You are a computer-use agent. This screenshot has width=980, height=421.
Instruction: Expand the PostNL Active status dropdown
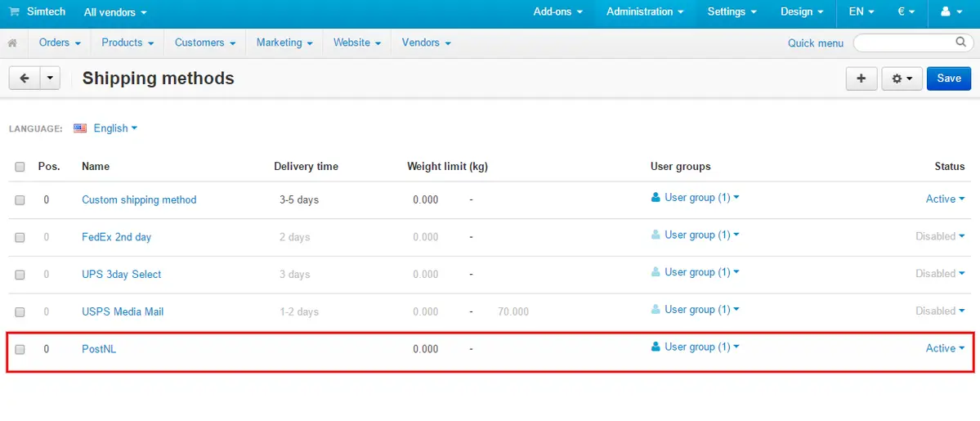click(x=945, y=348)
